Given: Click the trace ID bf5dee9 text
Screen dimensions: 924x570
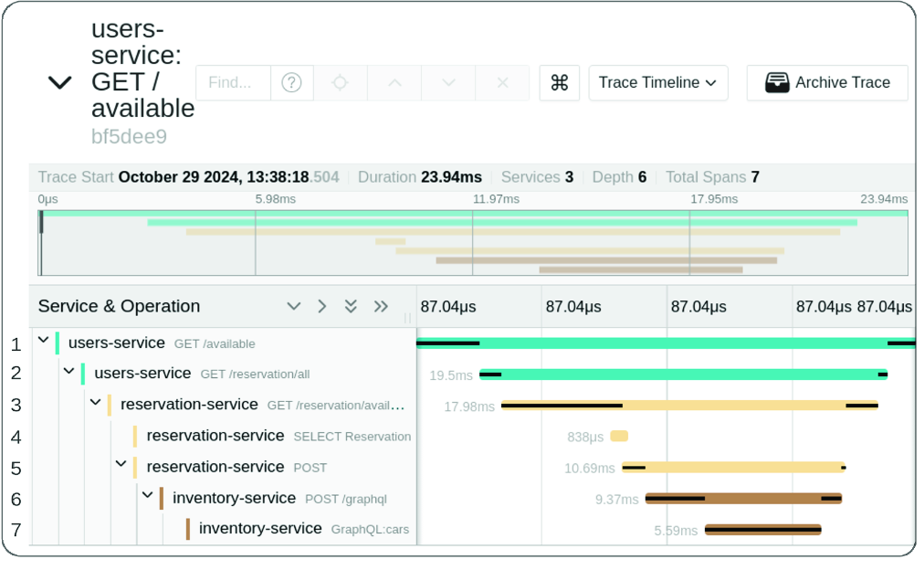Looking at the screenshot, I should point(129,137).
